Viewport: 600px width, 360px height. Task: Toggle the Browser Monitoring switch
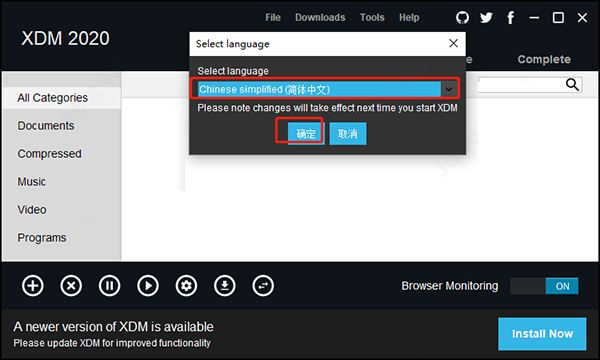click(x=544, y=286)
